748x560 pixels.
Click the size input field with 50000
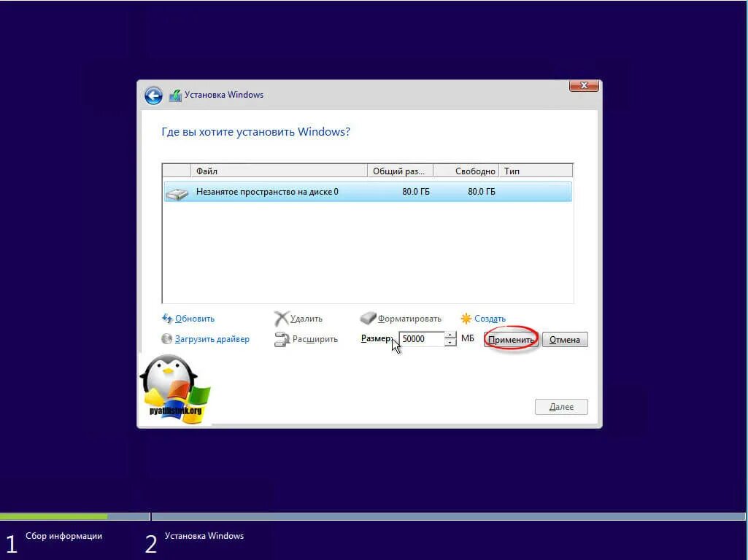[x=421, y=339]
